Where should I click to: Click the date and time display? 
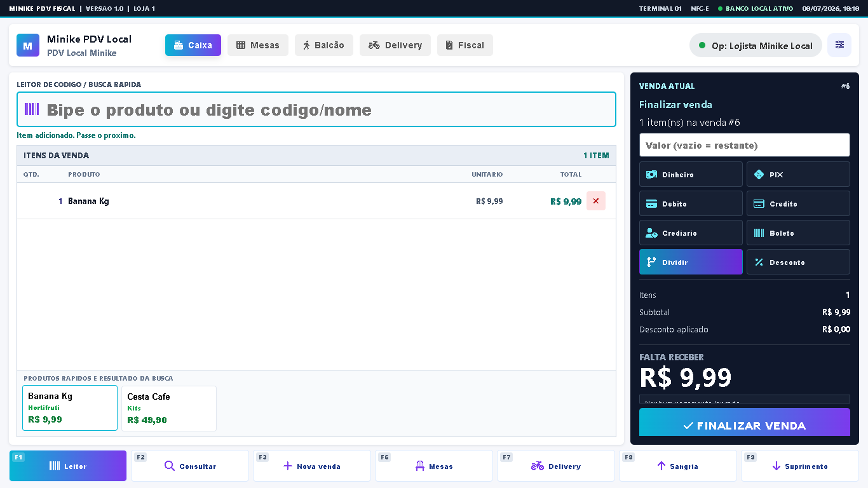coord(831,8)
